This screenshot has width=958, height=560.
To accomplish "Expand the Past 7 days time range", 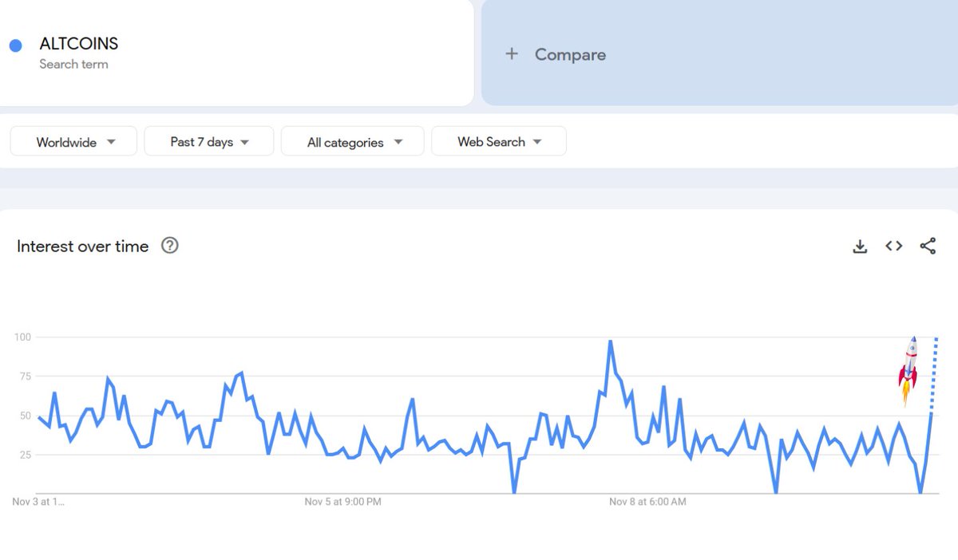I will (209, 142).
